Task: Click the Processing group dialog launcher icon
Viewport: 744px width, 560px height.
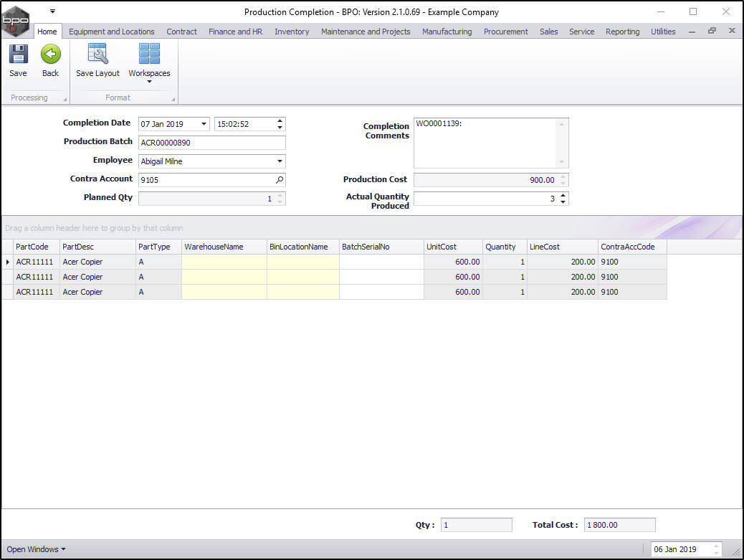Action: [65, 99]
